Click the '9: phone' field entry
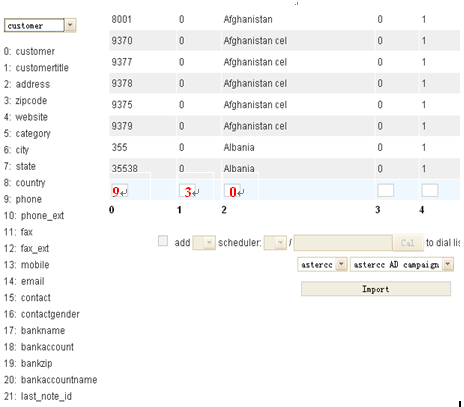This screenshot has height=407, width=464. pos(23,199)
